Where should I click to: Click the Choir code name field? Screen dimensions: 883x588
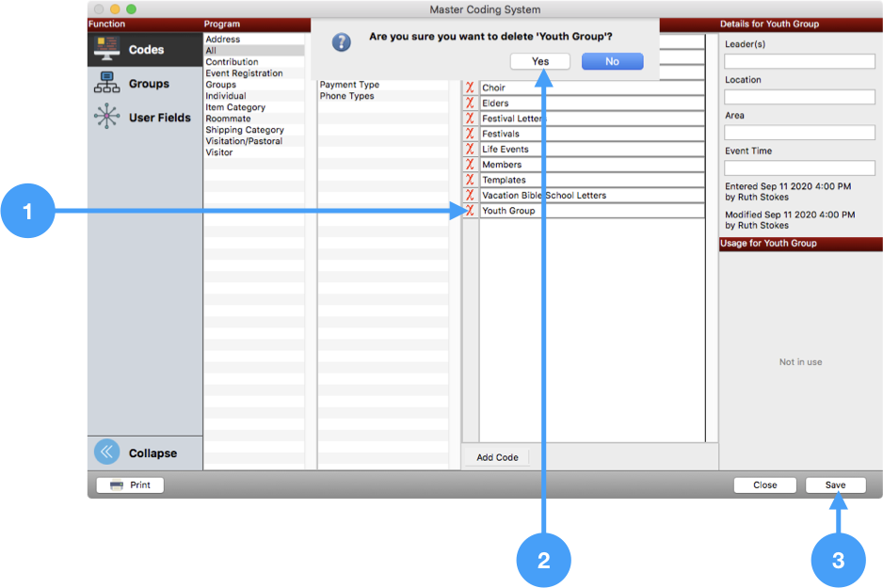click(592, 87)
